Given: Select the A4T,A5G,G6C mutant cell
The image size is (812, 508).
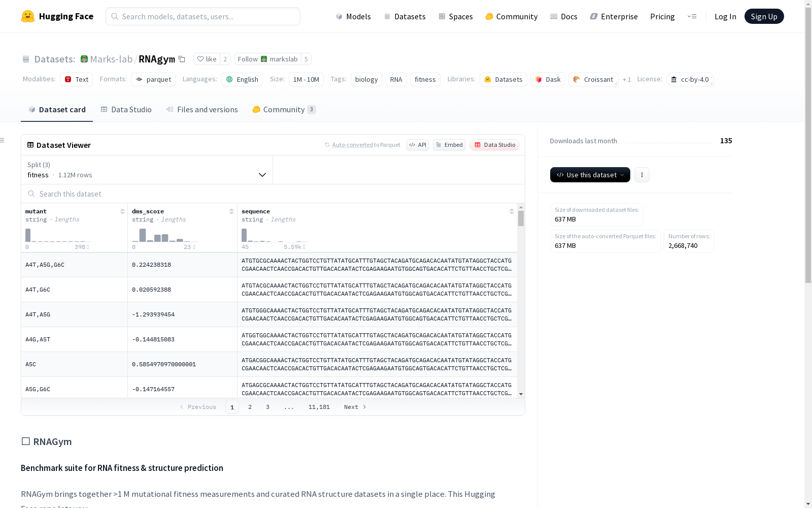Looking at the screenshot, I should (74, 265).
